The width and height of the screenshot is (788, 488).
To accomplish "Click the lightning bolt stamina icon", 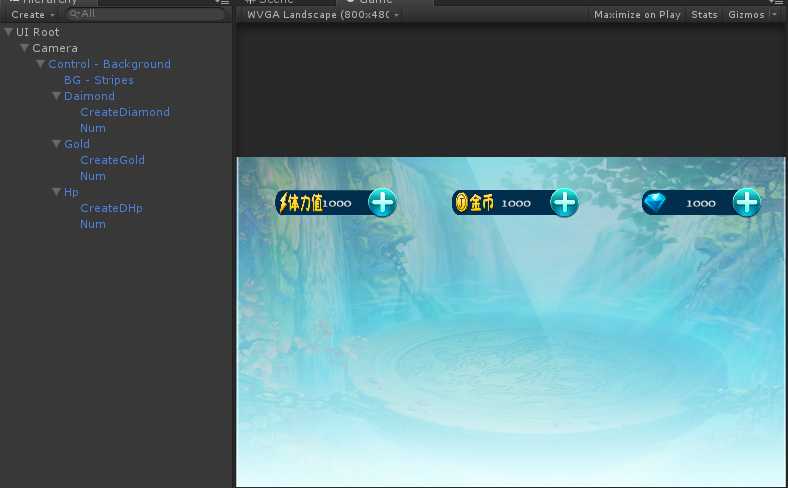I will tap(283, 203).
